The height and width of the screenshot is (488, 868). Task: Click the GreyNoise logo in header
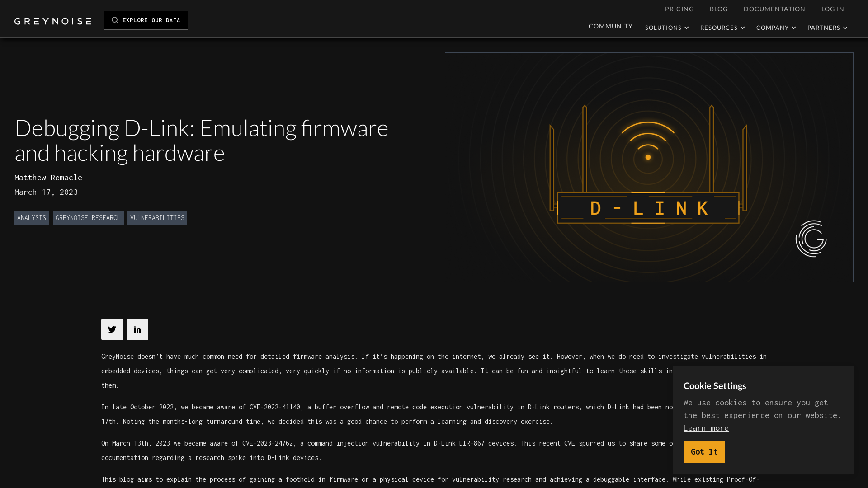pyautogui.click(x=53, y=21)
